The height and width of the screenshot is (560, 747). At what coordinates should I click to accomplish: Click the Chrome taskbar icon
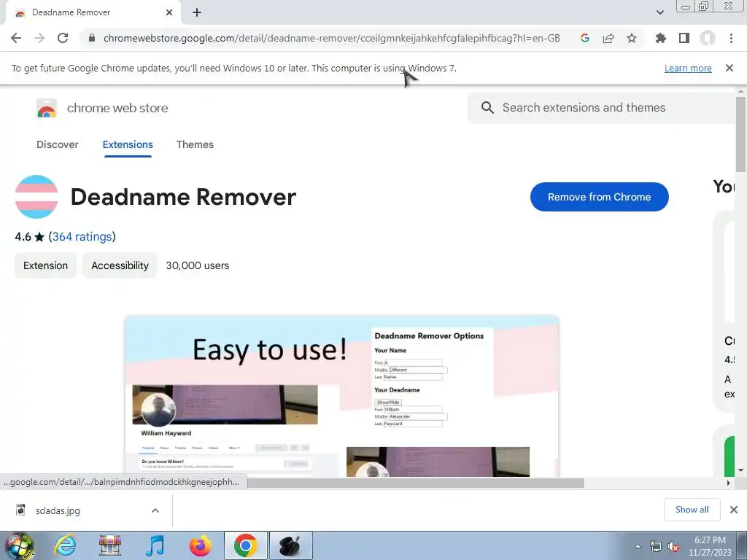(245, 545)
